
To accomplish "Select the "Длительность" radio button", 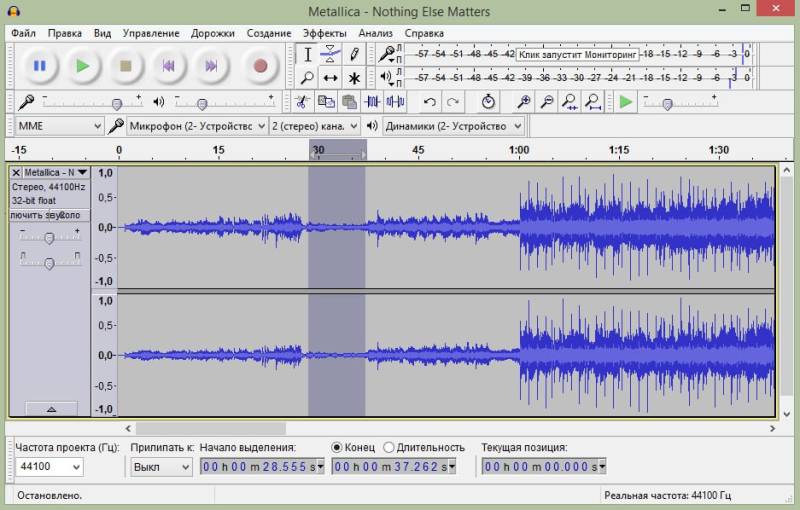I will (389, 447).
